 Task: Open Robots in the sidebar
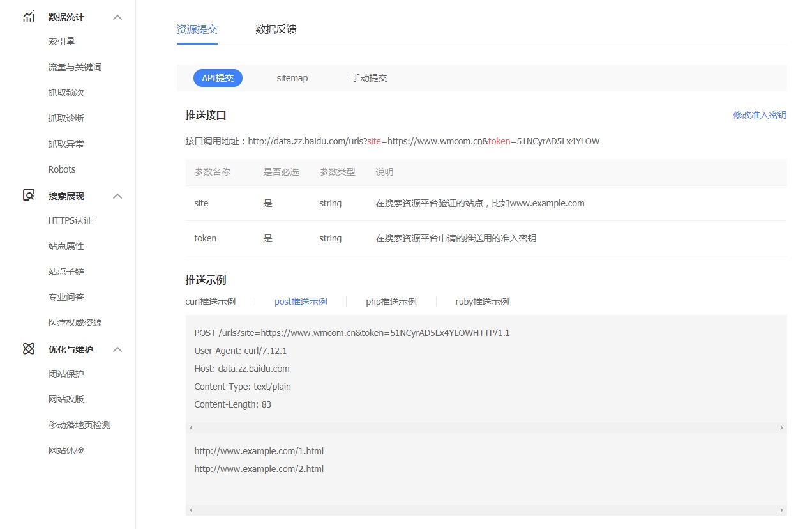click(62, 169)
